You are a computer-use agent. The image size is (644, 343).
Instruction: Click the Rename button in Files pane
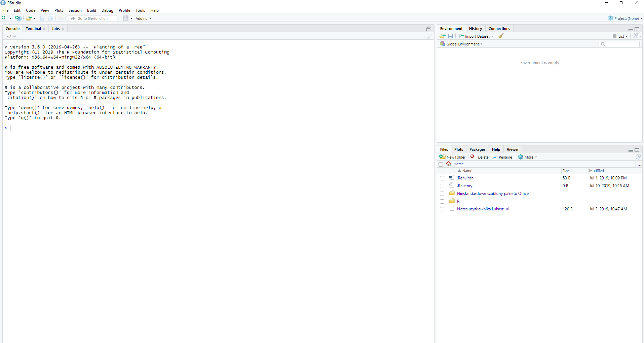click(502, 157)
